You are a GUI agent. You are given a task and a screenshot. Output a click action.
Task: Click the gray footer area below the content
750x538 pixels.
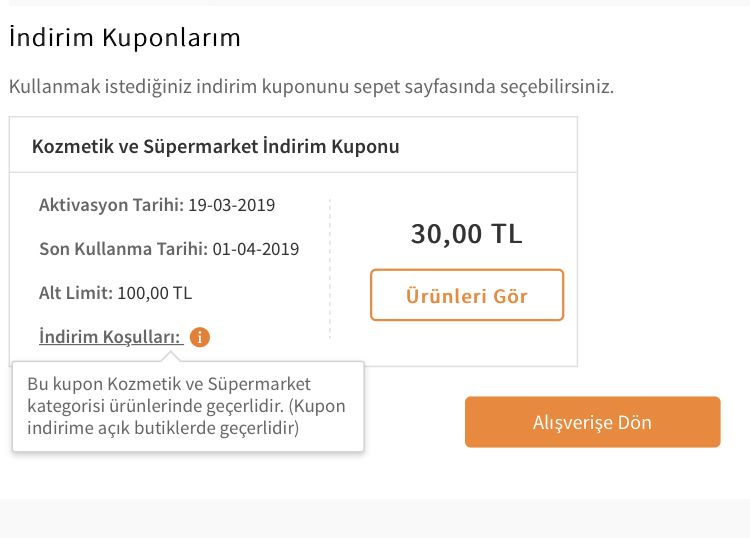375,518
